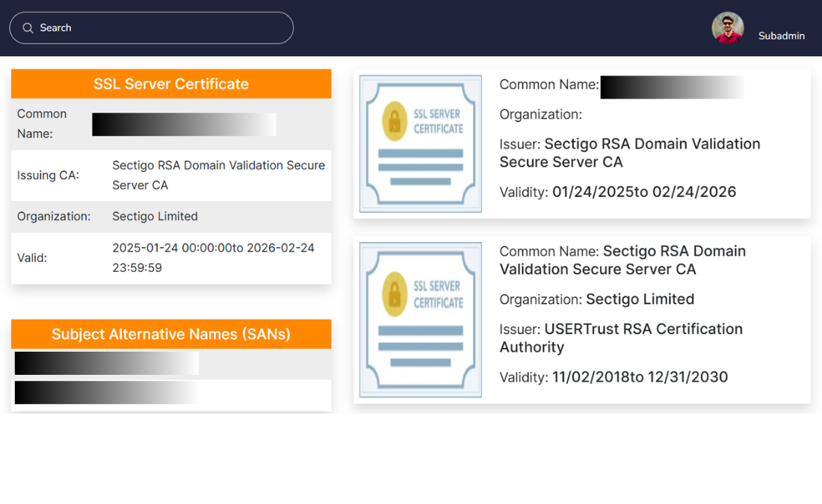Click the second redacted SAN entry
The image size is (822, 504).
(106, 393)
